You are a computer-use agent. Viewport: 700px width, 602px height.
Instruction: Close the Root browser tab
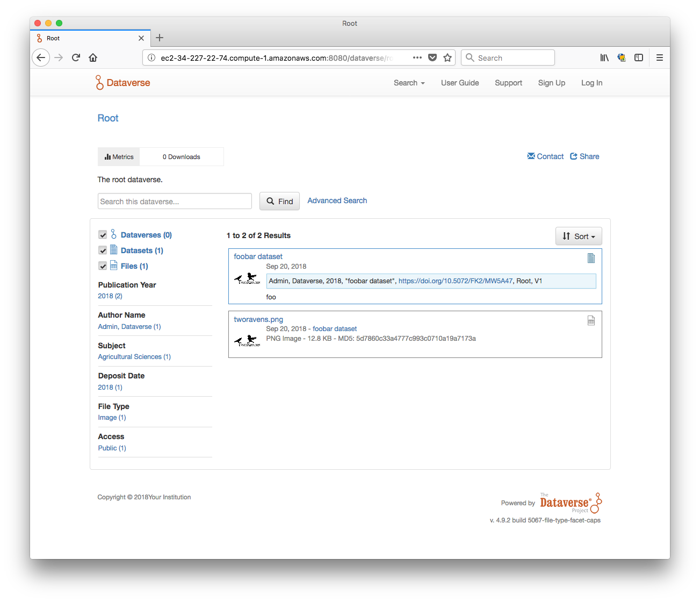click(141, 38)
